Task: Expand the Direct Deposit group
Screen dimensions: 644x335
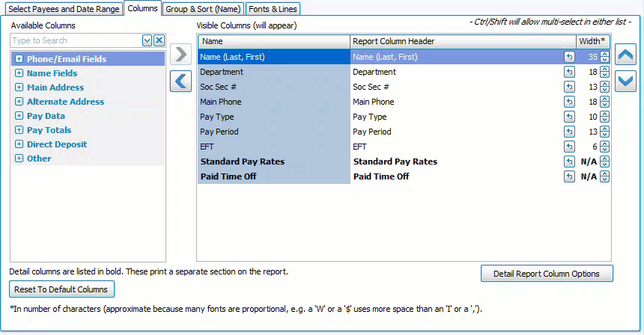Action: point(19,144)
